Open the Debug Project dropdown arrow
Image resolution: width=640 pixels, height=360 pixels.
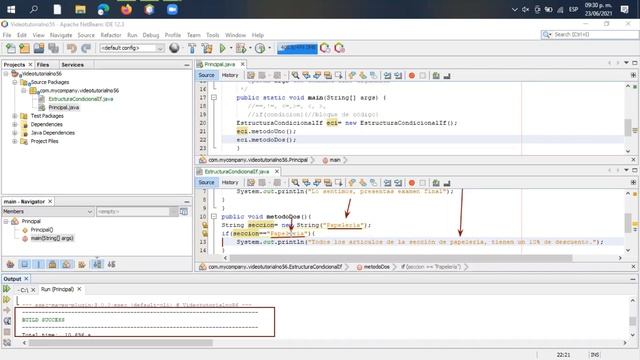click(x=250, y=48)
